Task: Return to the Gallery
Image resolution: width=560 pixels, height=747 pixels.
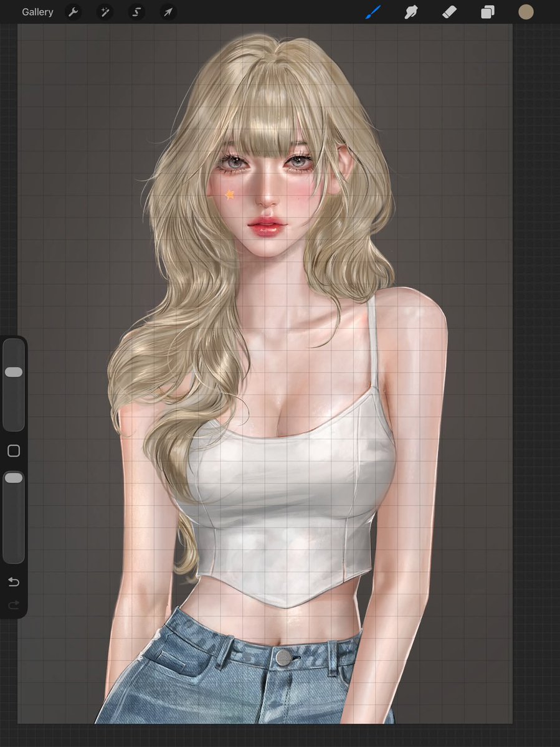Action: pyautogui.click(x=37, y=12)
